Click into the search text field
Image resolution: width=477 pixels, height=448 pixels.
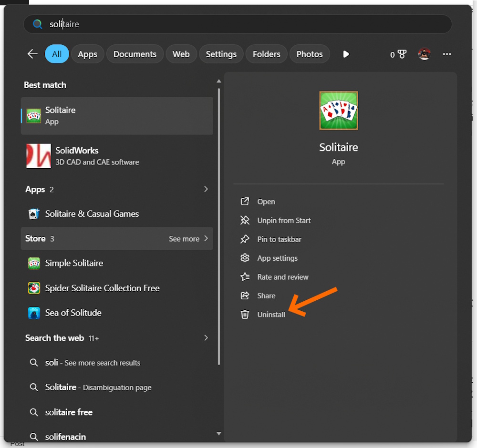pyautogui.click(x=237, y=24)
